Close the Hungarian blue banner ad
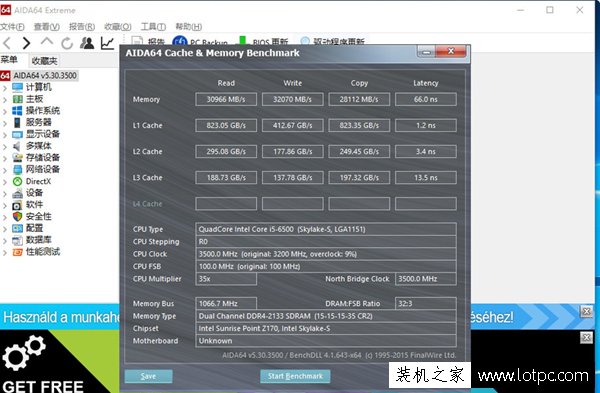The height and width of the screenshot is (393, 600). click(586, 311)
